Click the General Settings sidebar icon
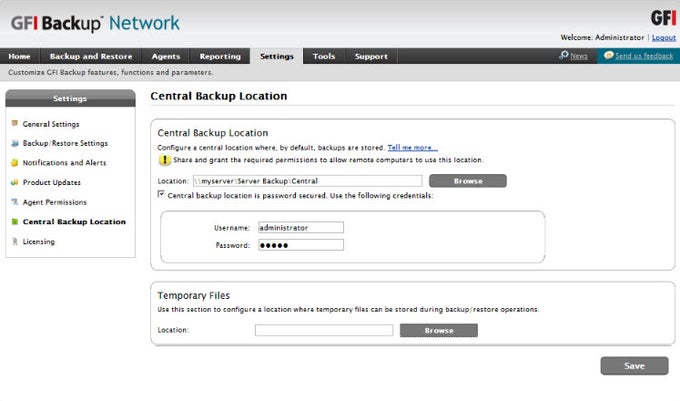The image size is (680, 401). [15, 124]
